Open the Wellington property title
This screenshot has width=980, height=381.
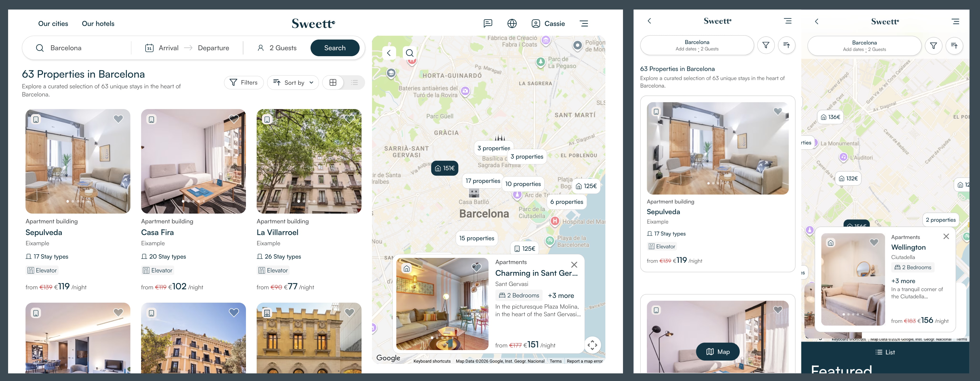point(908,247)
